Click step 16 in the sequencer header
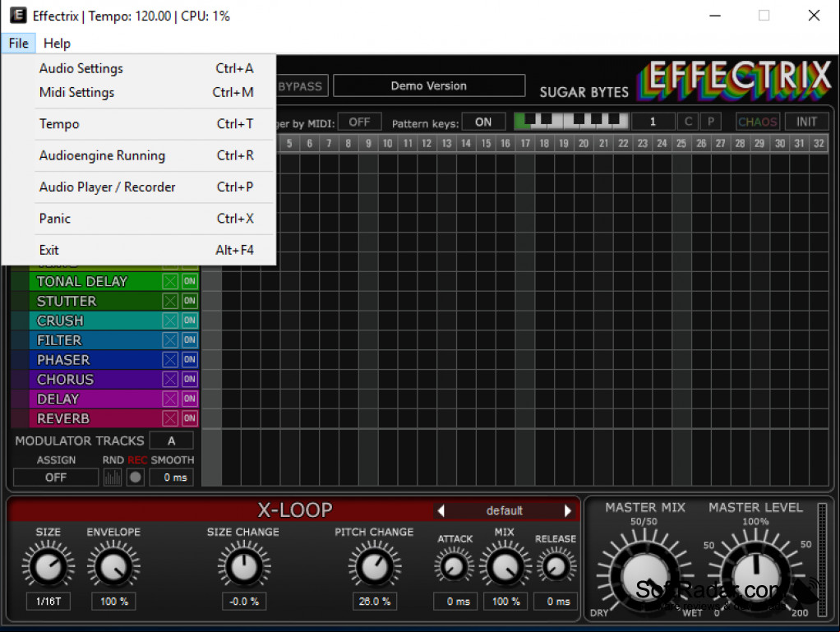Screen dimensions: 840x632 coord(505,144)
